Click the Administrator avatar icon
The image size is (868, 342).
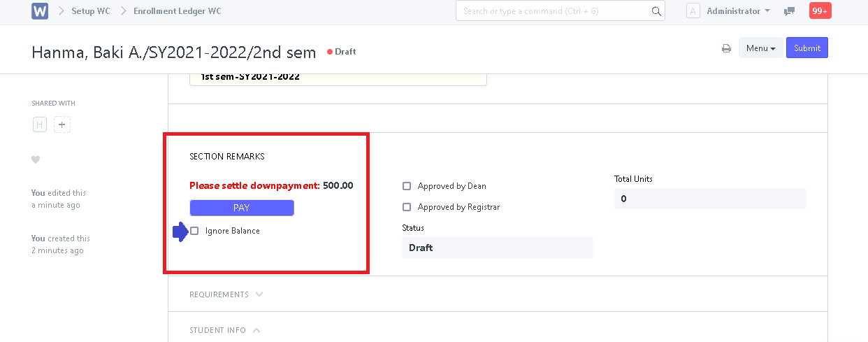tap(693, 11)
